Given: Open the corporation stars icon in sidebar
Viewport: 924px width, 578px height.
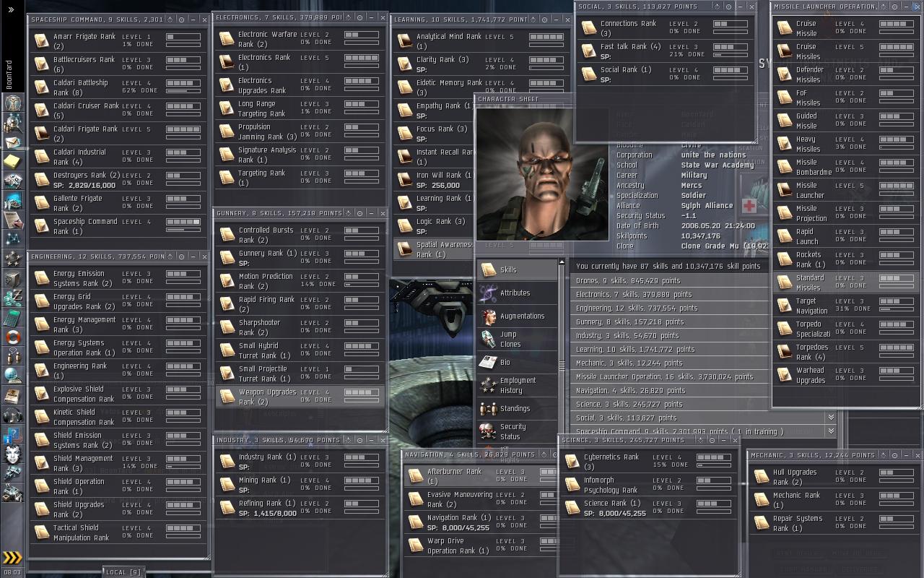Looking at the screenshot, I should pyautogui.click(x=12, y=259).
